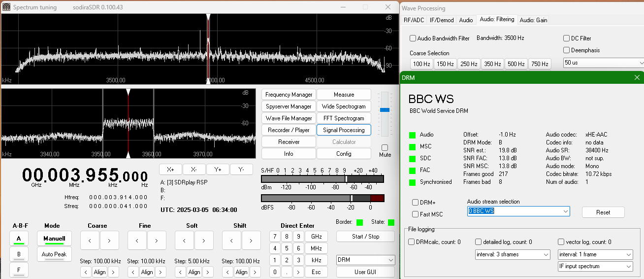Tick the Fast MSC checkbox
This screenshot has width=644, height=279.
(416, 214)
